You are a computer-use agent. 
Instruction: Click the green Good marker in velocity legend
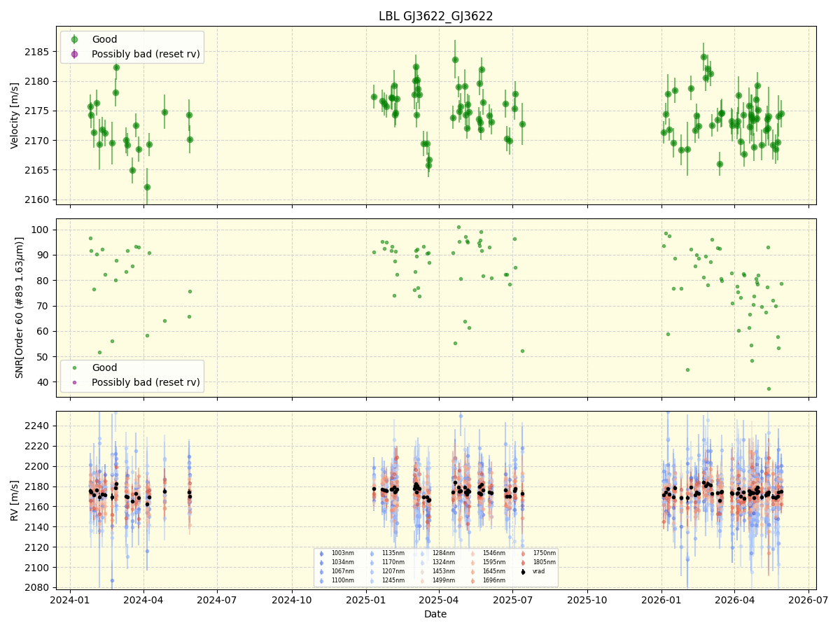pos(74,39)
